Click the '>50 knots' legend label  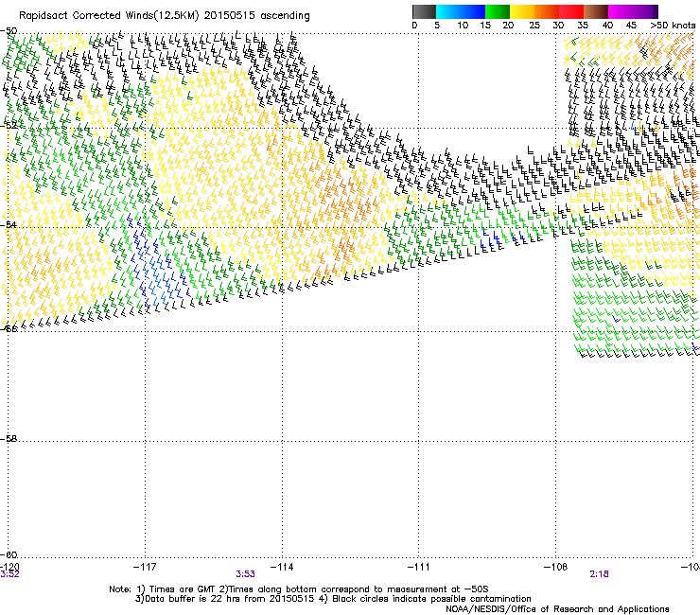673,26
